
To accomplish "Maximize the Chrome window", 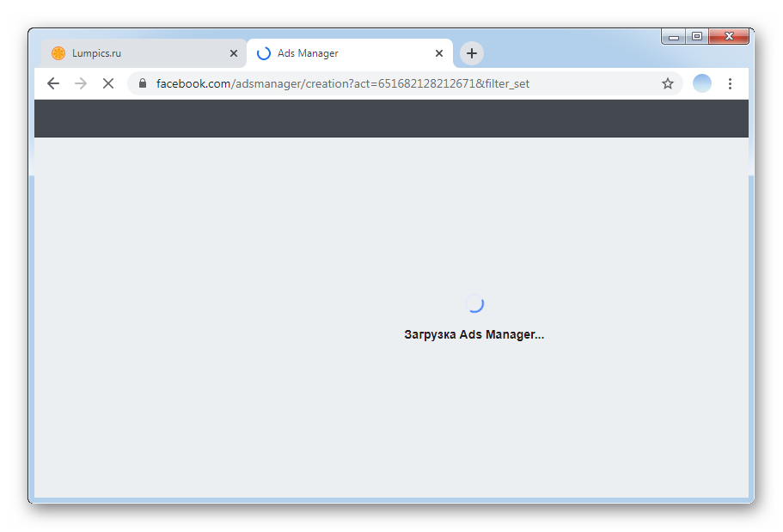I will [x=697, y=37].
